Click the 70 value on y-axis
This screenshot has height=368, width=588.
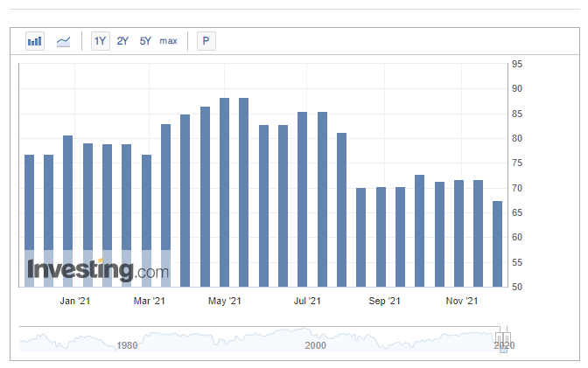pos(517,188)
